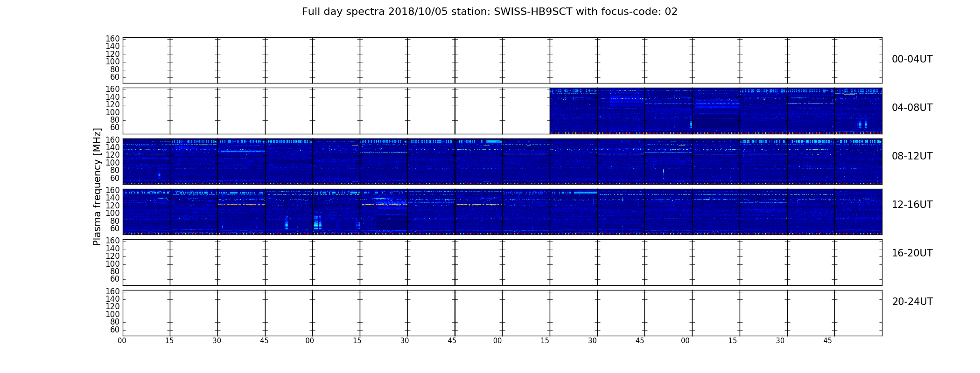Click the "Plasma frequency [MHz]" axis label
980x373 pixels.
pyautogui.click(x=97, y=186)
